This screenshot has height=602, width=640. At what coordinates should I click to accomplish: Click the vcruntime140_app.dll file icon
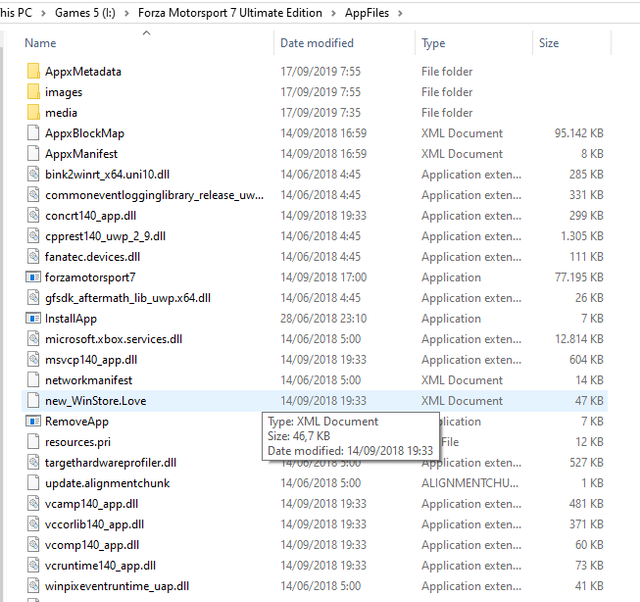(33, 565)
